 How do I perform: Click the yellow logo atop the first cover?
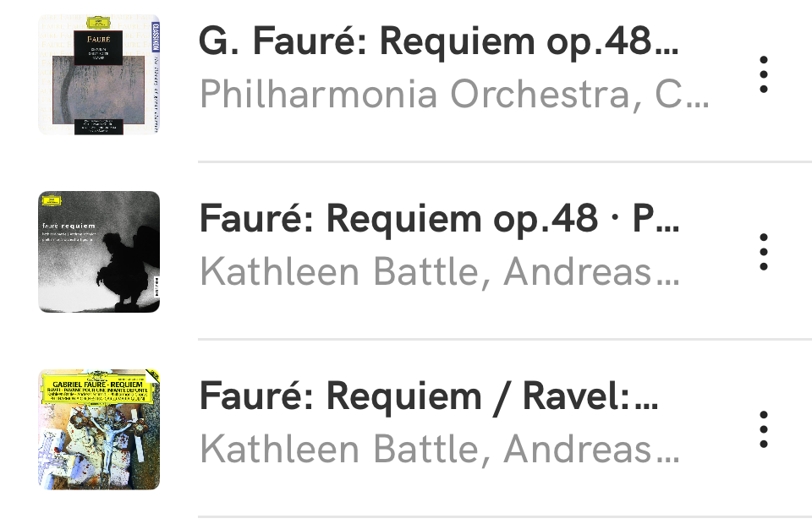pyautogui.click(x=95, y=21)
